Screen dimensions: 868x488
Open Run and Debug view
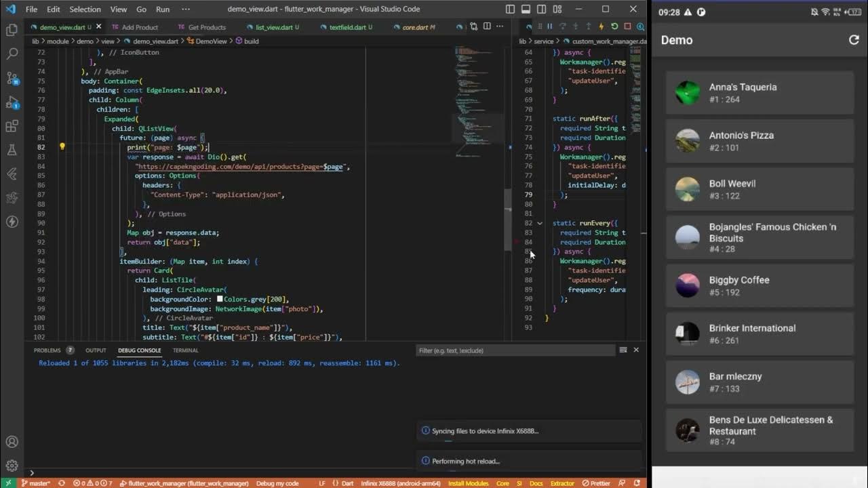click(12, 102)
